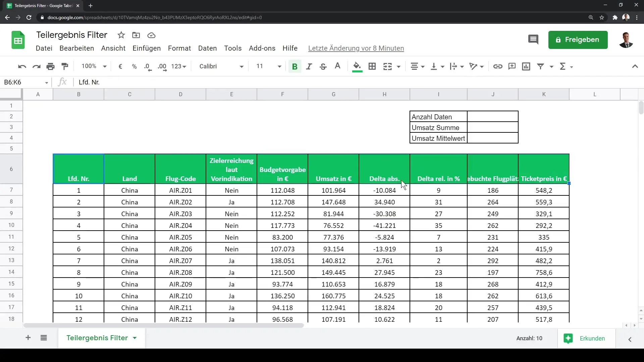The image size is (644, 362).
Task: Increase decimal places button
Action: tap(162, 66)
